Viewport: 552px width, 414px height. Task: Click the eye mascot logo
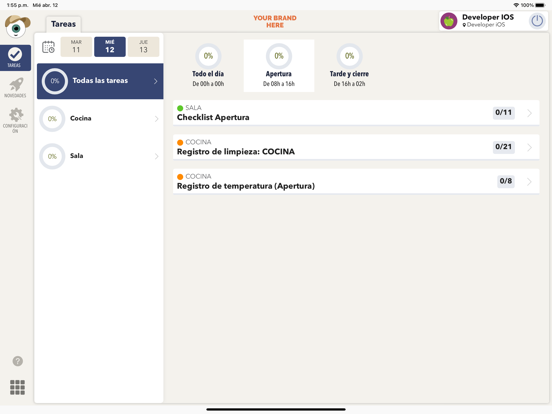(x=17, y=26)
